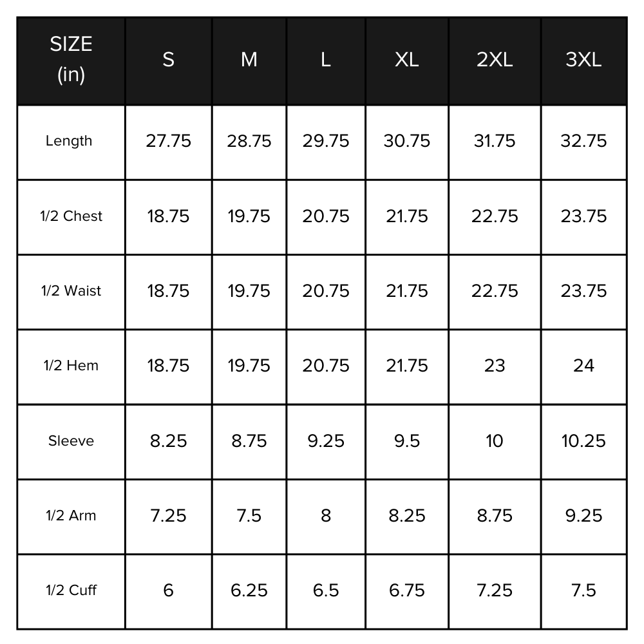Click the Sleeve row label
This screenshot has height=644, width=644.
(71, 441)
